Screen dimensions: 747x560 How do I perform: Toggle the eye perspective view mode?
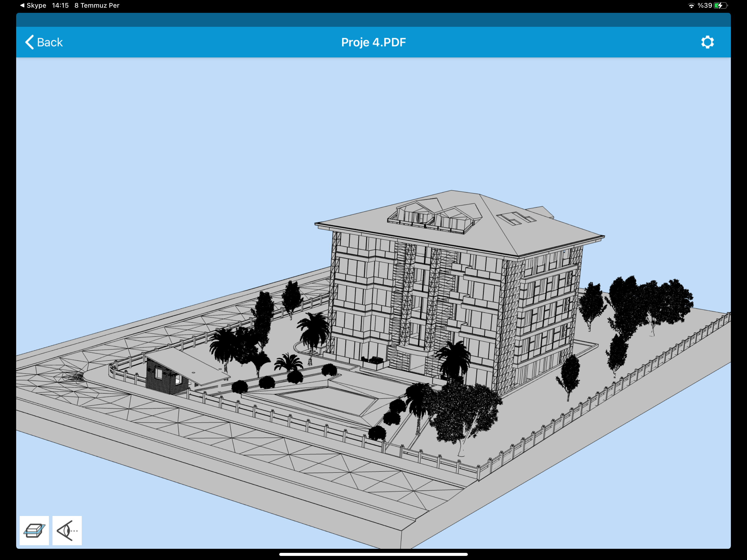(x=67, y=530)
